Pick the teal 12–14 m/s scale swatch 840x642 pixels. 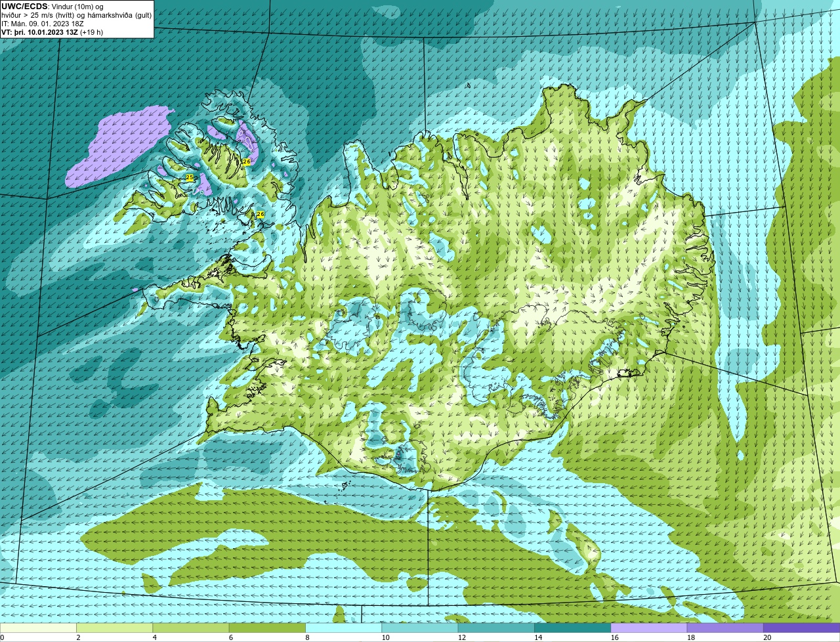tap(496, 628)
